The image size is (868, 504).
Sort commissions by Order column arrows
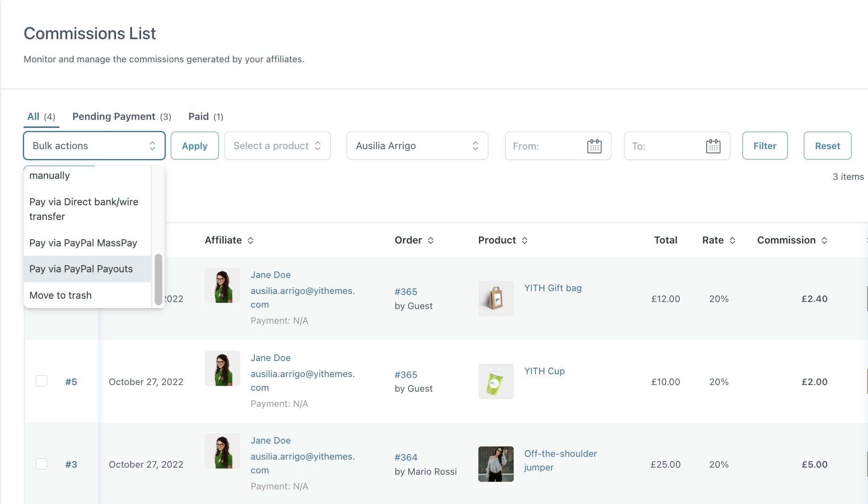431,241
